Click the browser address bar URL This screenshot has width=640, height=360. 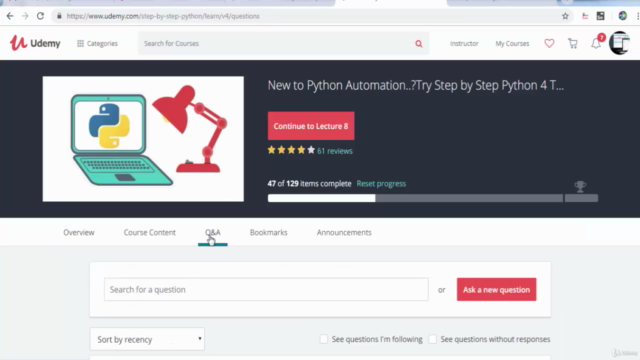(x=163, y=16)
